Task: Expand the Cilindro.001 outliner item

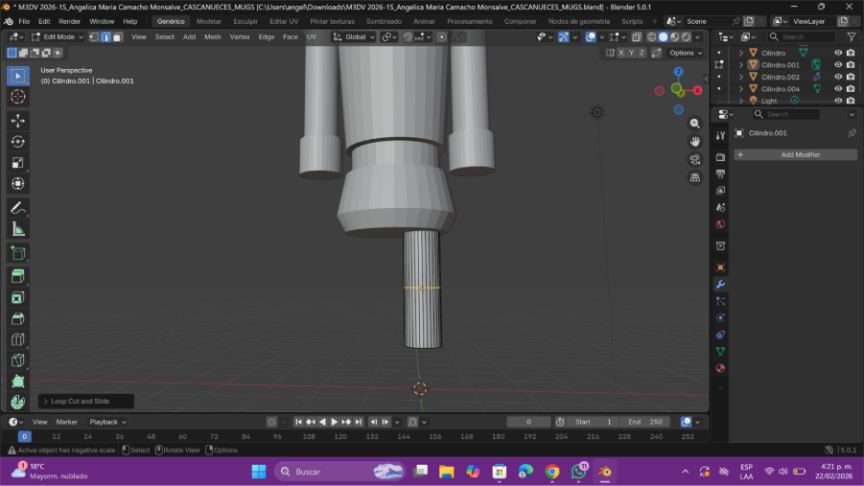Action: (x=741, y=65)
